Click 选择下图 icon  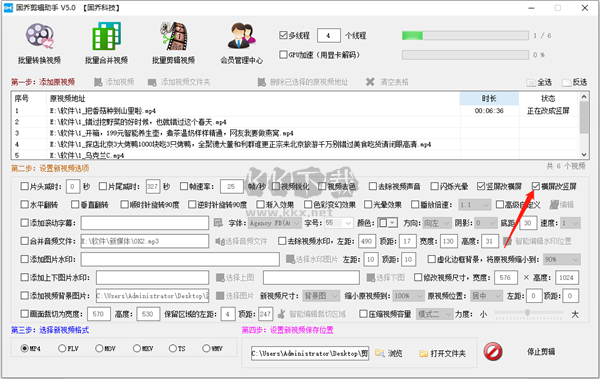pos(370,278)
